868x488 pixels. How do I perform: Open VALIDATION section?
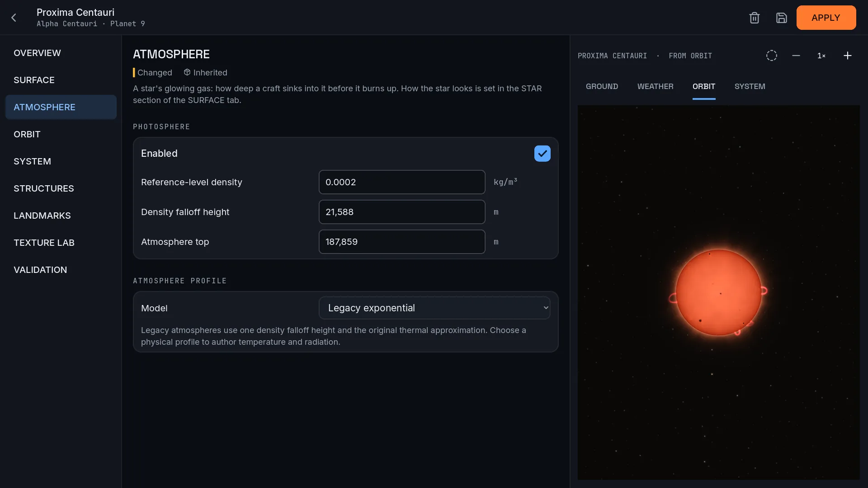[61, 270]
